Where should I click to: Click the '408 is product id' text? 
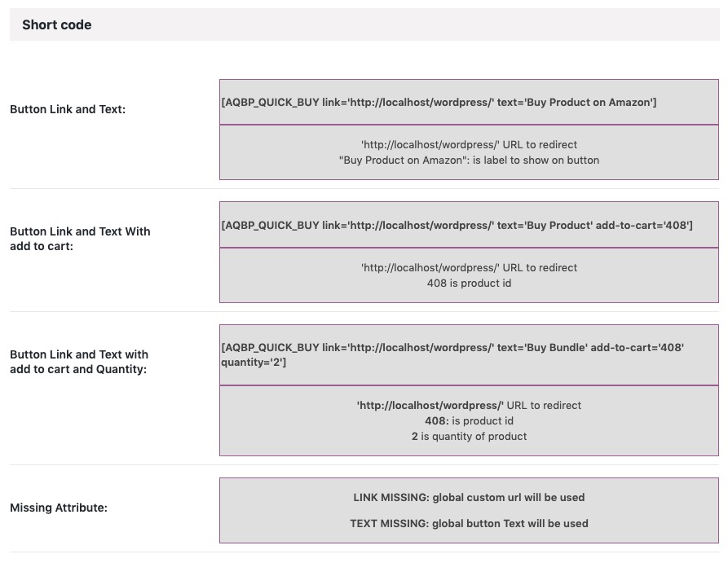(x=469, y=283)
